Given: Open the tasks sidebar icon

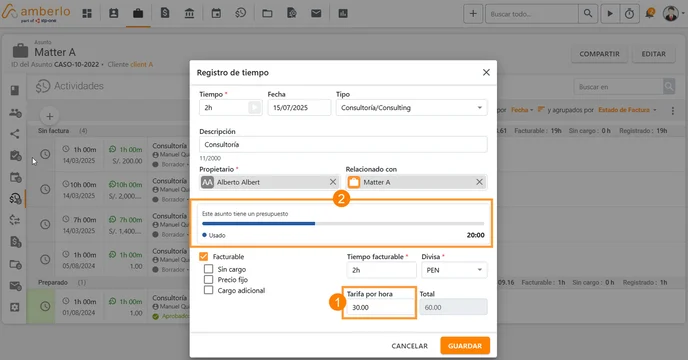Looking at the screenshot, I should coord(15,155).
